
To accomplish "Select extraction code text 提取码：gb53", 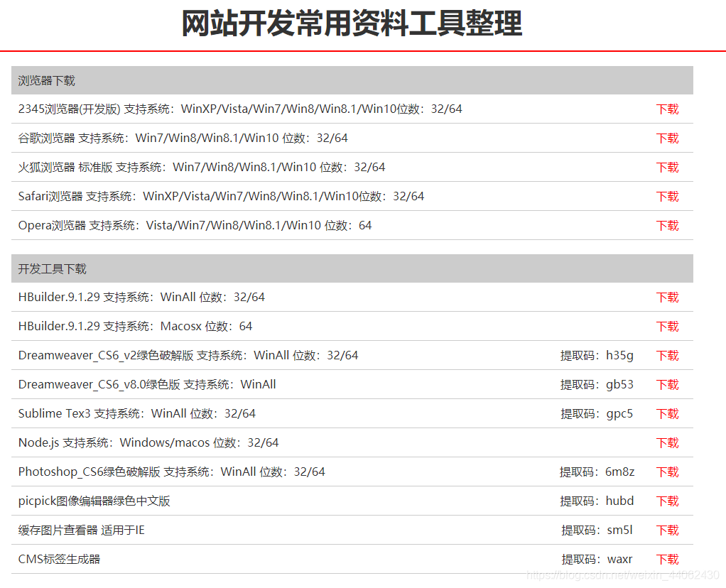I will (597, 385).
